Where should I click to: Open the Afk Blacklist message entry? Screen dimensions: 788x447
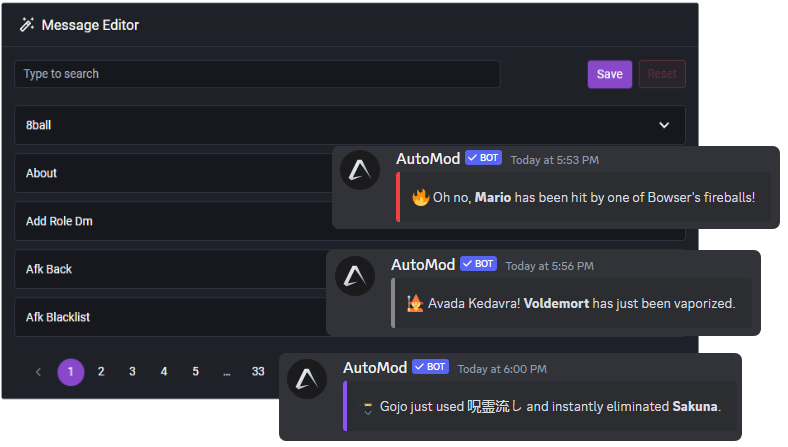click(x=170, y=317)
